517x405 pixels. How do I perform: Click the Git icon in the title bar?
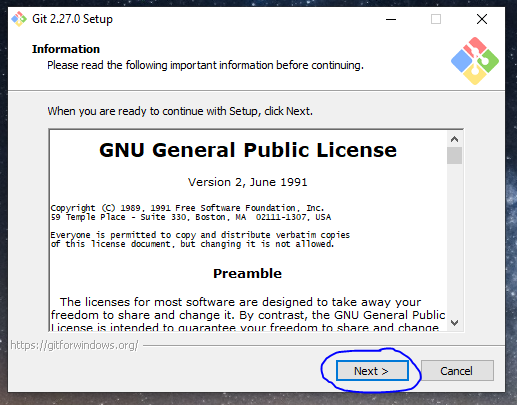coord(19,19)
